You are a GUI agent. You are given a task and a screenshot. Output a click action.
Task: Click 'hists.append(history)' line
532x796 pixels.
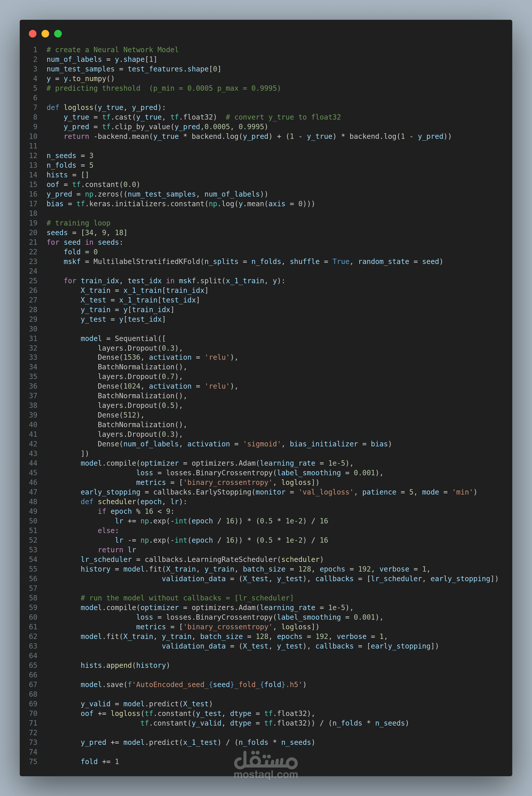coord(125,665)
